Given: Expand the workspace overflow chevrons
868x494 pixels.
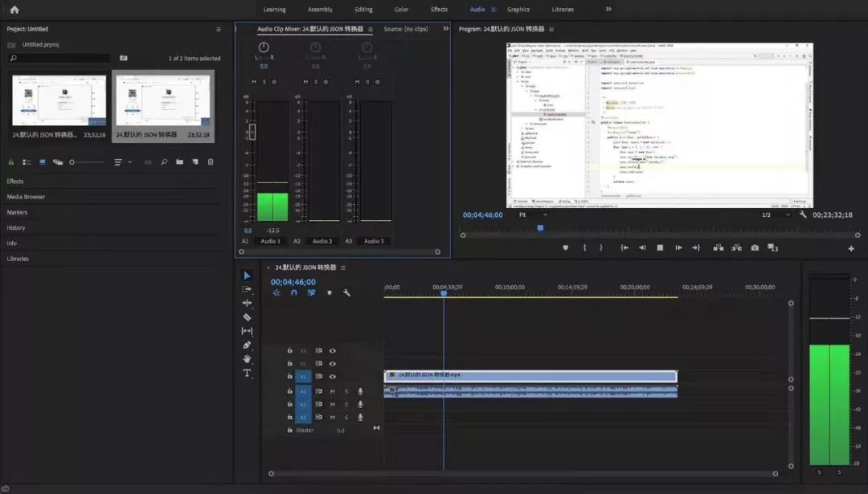Looking at the screenshot, I should tap(608, 10).
